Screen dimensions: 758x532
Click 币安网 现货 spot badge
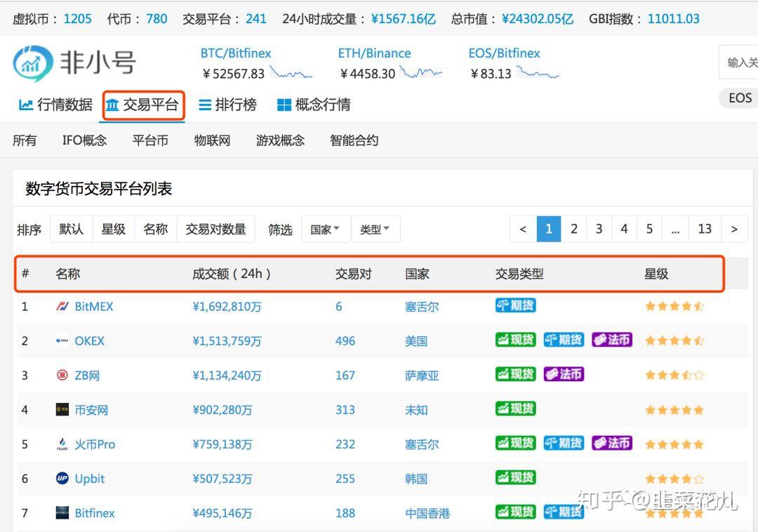pos(515,408)
